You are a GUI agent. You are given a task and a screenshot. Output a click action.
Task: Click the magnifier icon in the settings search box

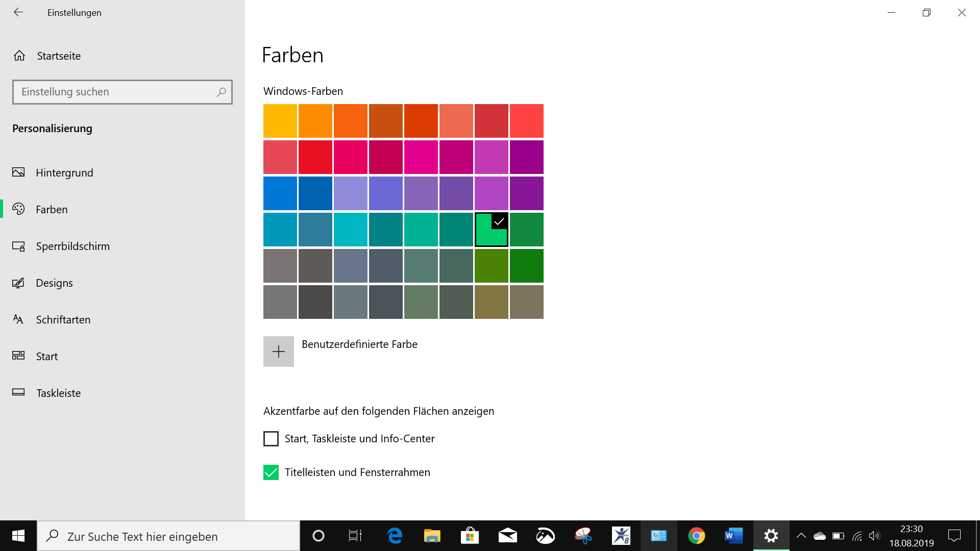[x=221, y=92]
